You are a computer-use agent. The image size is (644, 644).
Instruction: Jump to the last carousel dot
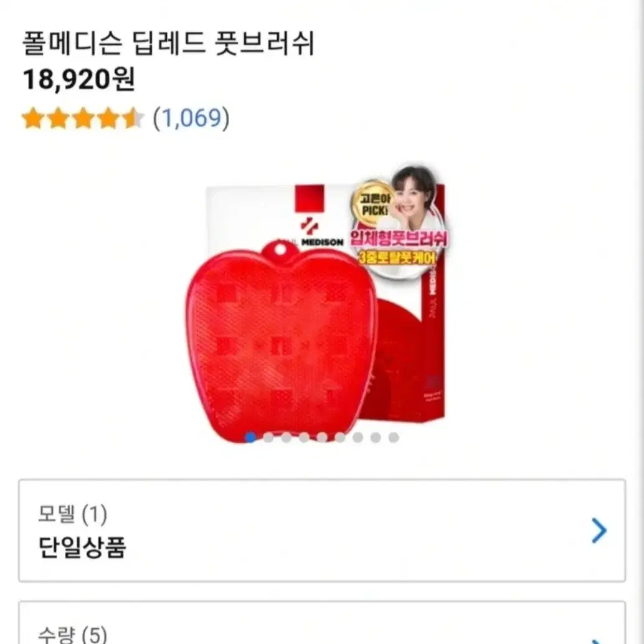pyautogui.click(x=394, y=437)
